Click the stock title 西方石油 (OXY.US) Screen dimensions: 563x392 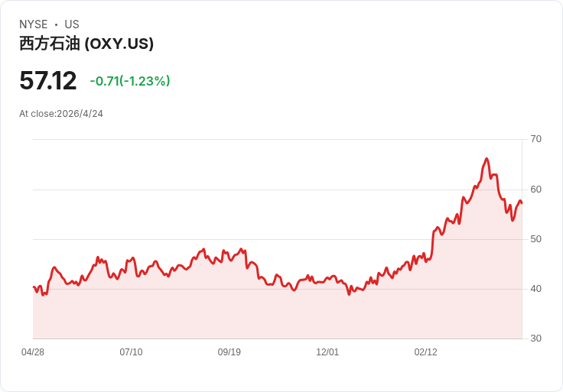[86, 44]
